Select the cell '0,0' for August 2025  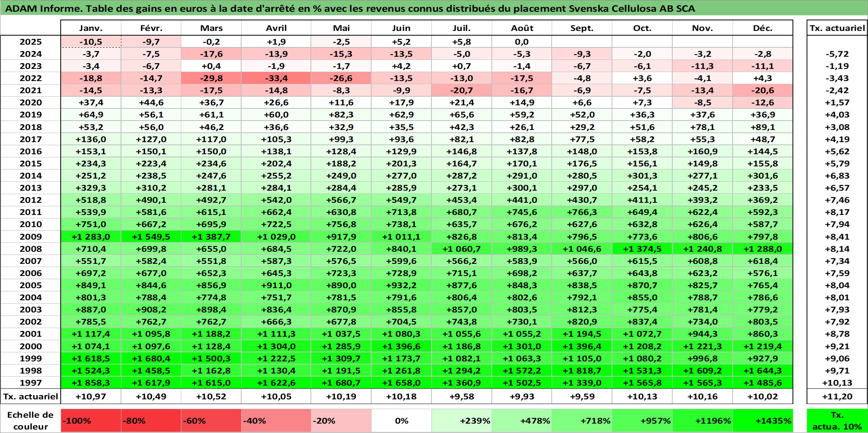click(x=522, y=42)
